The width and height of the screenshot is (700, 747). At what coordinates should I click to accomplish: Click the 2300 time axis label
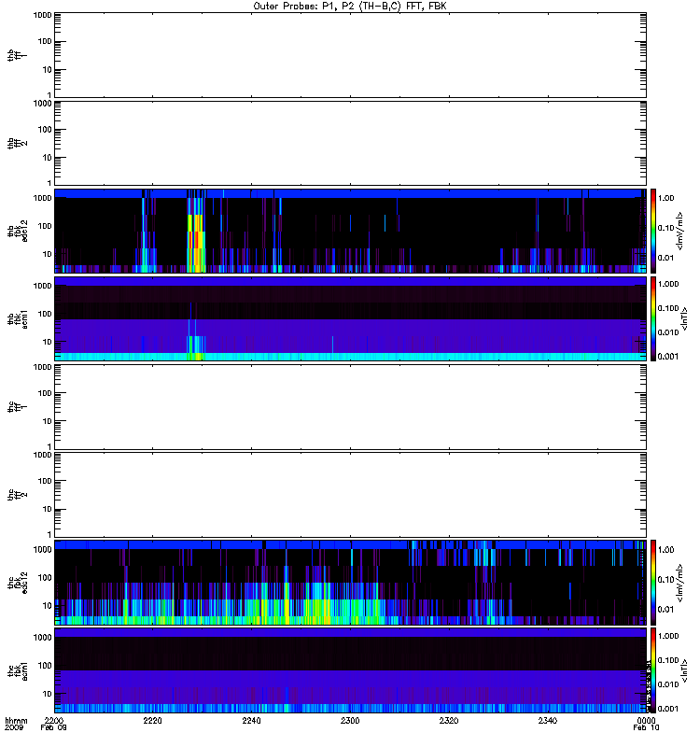350,720
